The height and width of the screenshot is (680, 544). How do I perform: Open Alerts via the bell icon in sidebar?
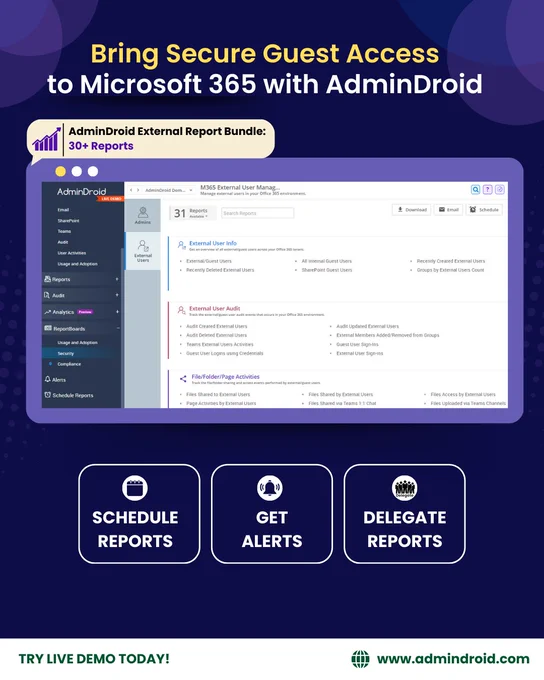(47, 379)
